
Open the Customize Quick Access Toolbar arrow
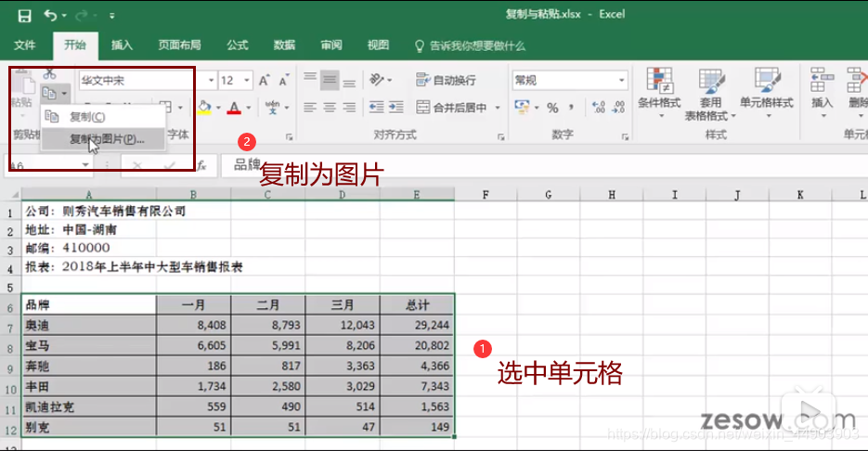click(x=111, y=16)
